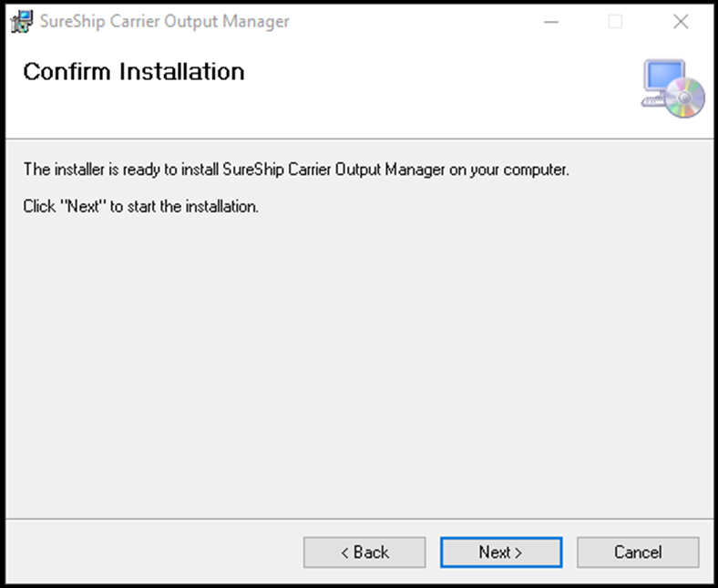
Task: Click the SureShip Carrier Output Manager title text
Action: [165, 22]
